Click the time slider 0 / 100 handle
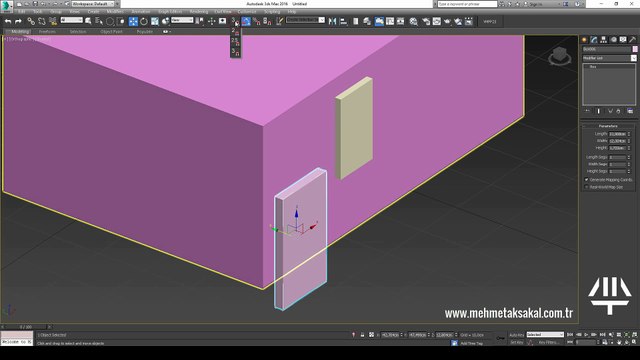The height and width of the screenshot is (360, 640). [26, 327]
